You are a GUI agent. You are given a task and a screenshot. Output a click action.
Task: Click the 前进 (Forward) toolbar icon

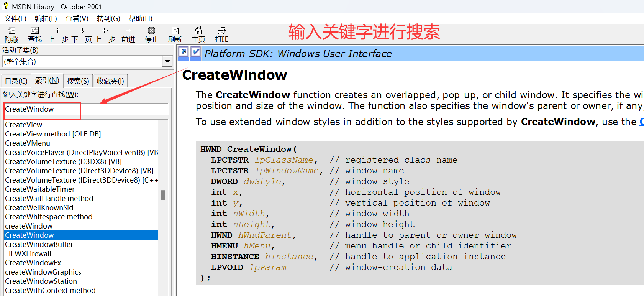(128, 31)
